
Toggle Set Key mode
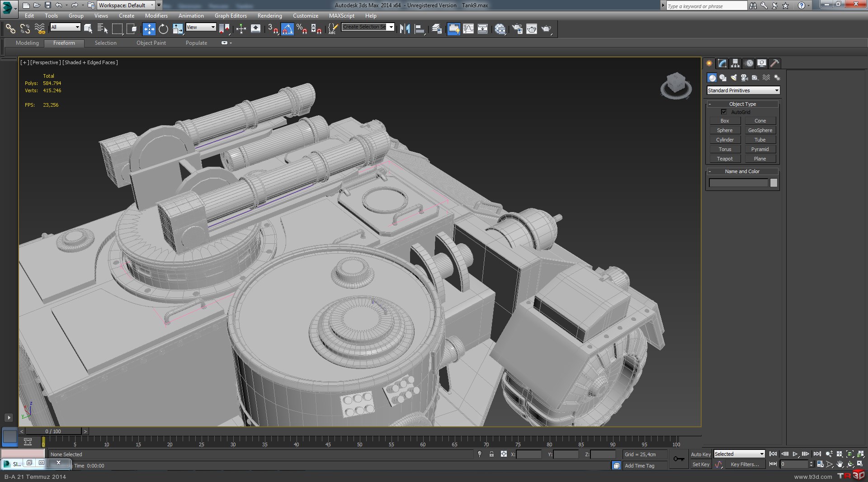click(x=701, y=464)
